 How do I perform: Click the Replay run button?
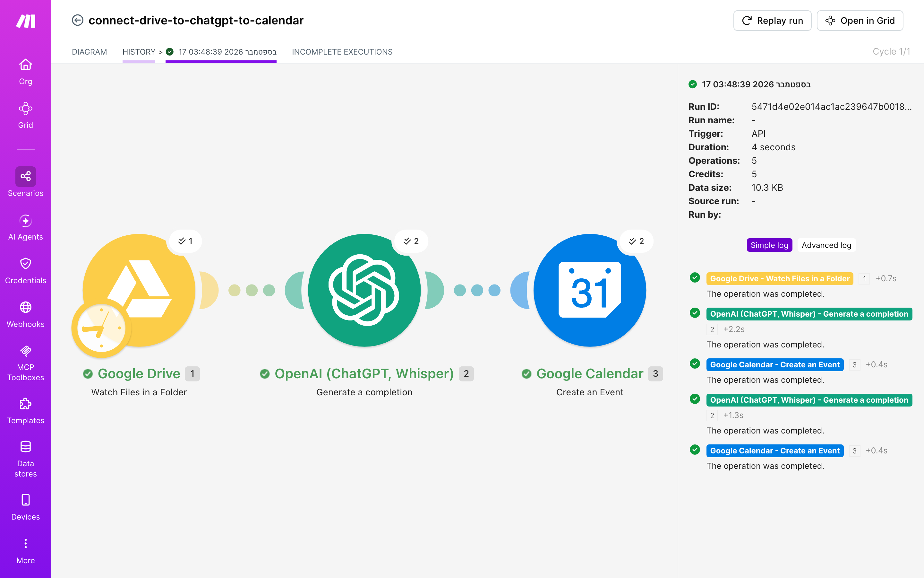click(x=772, y=21)
